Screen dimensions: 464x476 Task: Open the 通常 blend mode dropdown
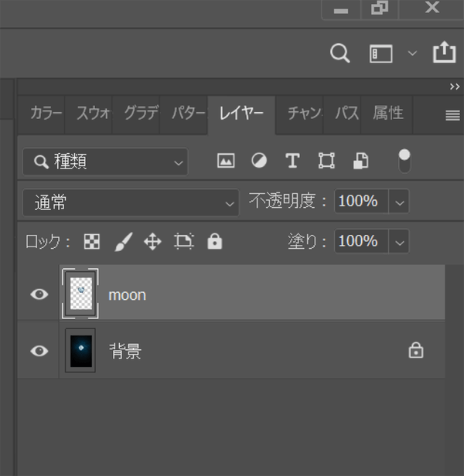pyautogui.click(x=130, y=202)
